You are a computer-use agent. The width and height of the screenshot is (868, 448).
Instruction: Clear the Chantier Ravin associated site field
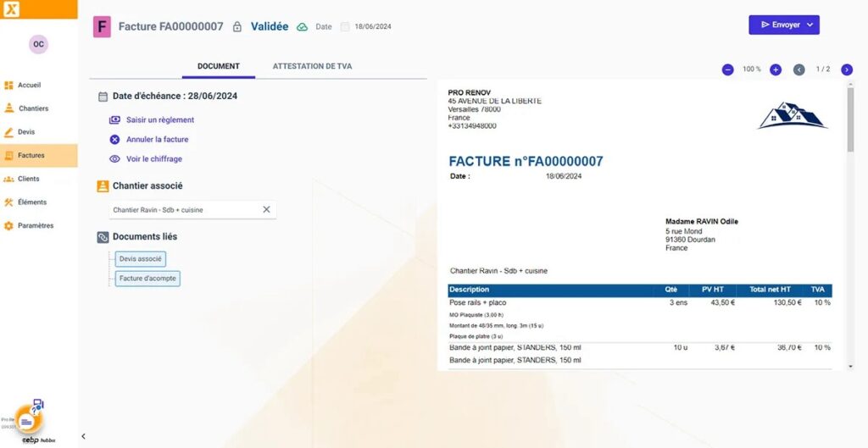click(266, 209)
